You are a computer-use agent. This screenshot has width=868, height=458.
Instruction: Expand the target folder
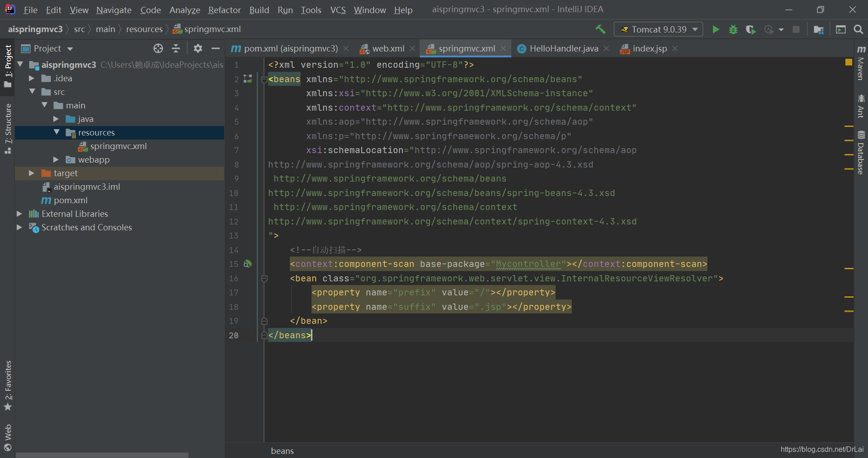point(32,173)
